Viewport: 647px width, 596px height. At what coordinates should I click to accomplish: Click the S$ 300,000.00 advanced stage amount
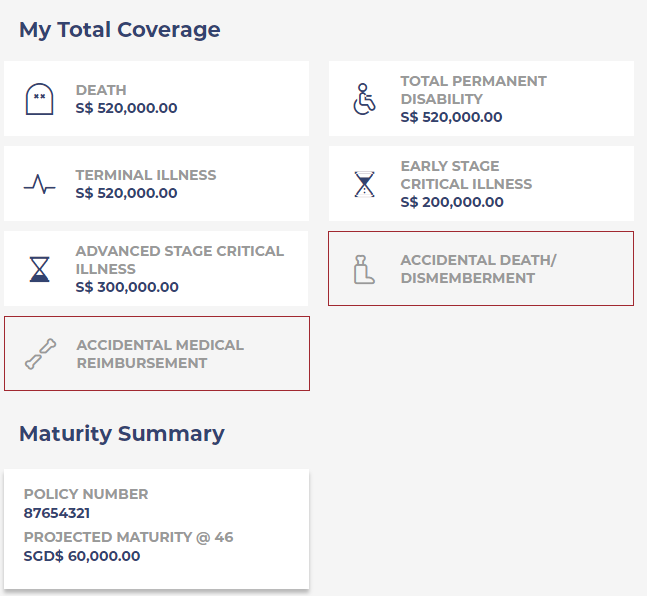(x=127, y=287)
